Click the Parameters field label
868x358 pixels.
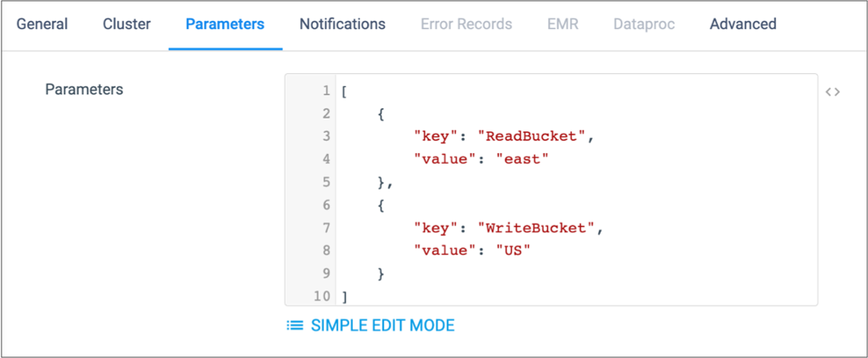click(x=84, y=89)
